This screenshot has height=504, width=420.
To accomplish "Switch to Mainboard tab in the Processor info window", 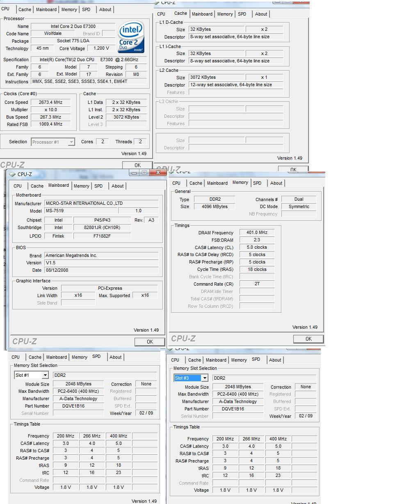I will pos(46,9).
